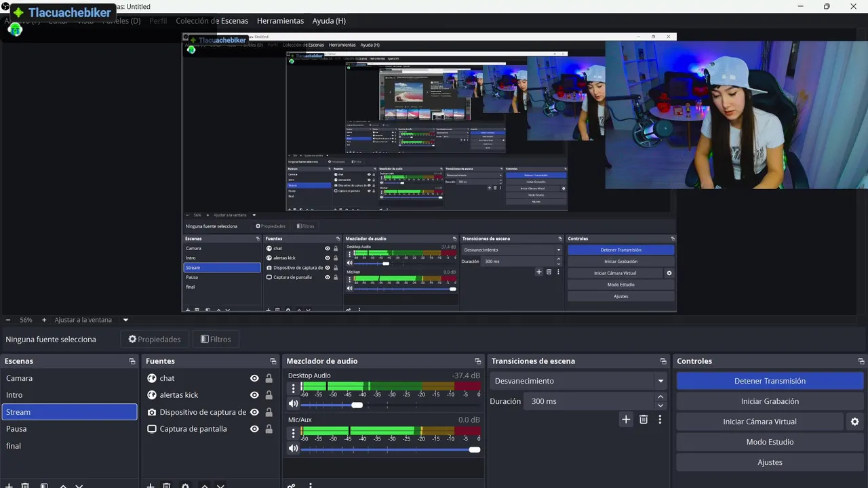This screenshot has height=488, width=868.
Task: Click Iniciar Cámara Virtual button
Action: click(759, 422)
